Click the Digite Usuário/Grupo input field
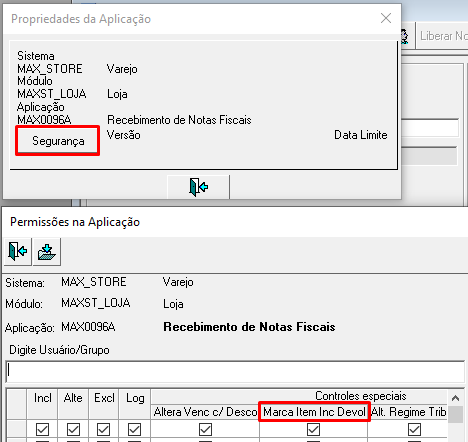The height and width of the screenshot is (442, 468). [235, 371]
